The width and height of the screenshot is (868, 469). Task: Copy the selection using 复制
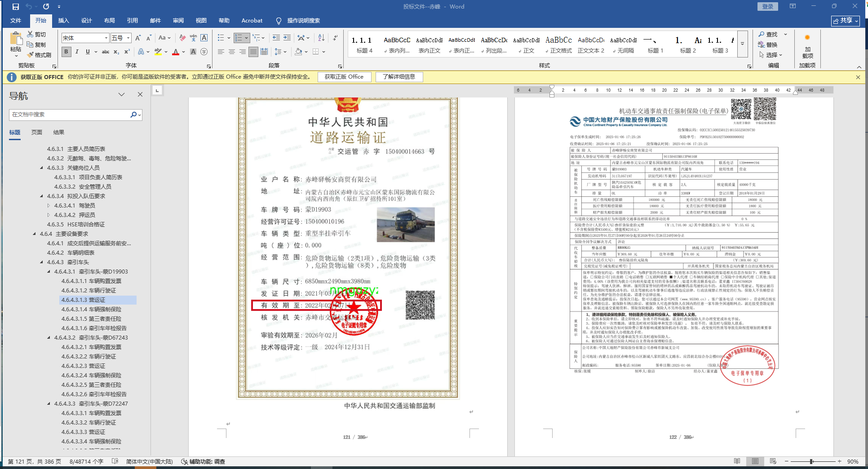point(36,44)
